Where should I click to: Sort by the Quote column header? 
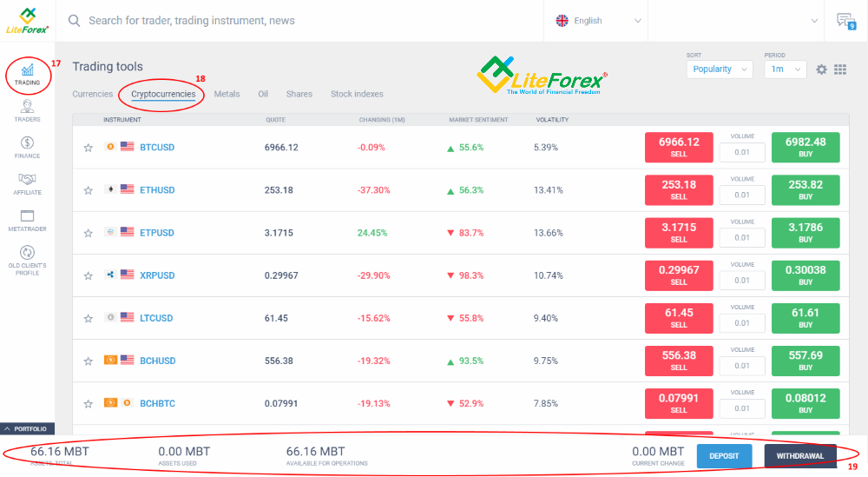[x=275, y=120]
